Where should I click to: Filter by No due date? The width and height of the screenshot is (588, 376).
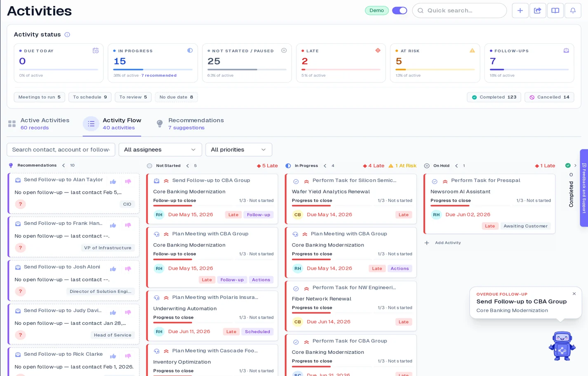click(x=176, y=97)
